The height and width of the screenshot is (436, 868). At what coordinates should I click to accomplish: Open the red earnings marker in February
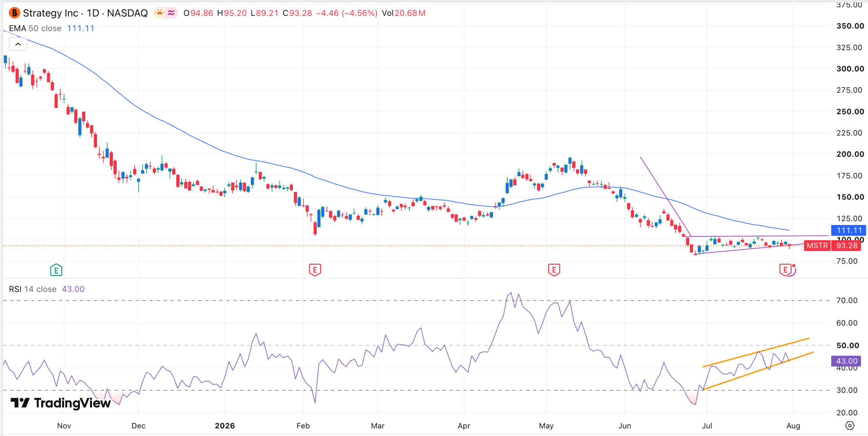(315, 270)
